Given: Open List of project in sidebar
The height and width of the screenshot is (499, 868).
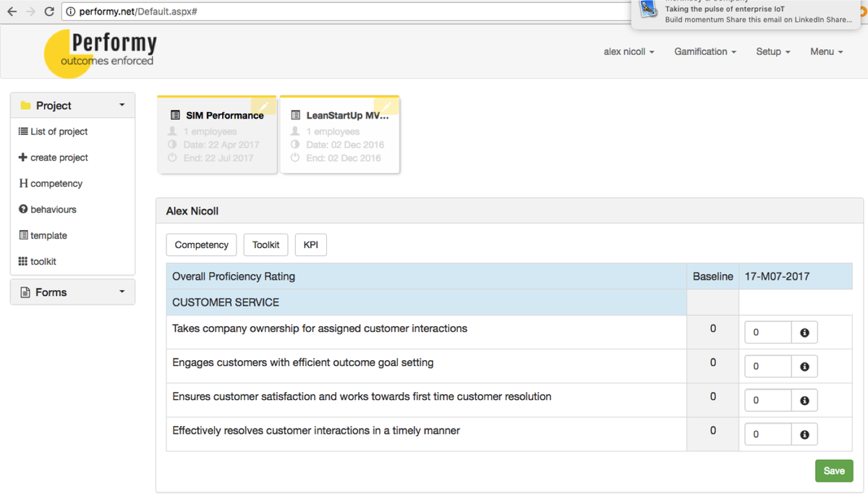Looking at the screenshot, I should pos(53,132).
